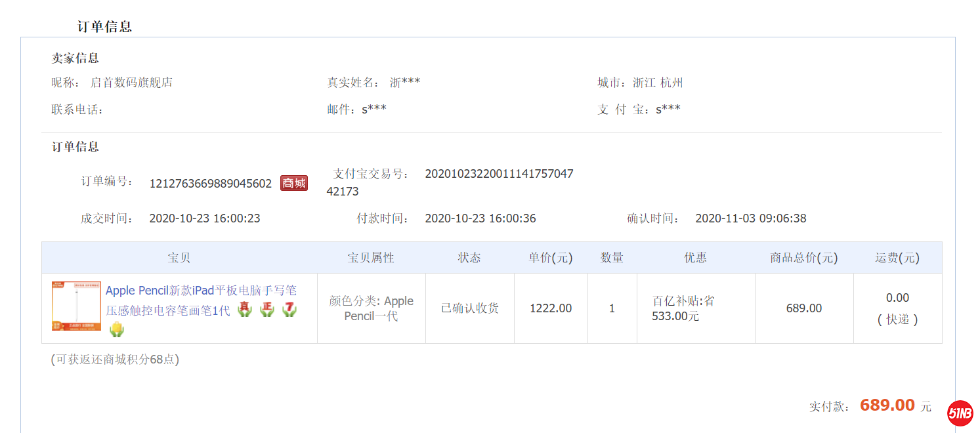Click the 689.00 final payment amount
980x433 pixels.
(887, 405)
